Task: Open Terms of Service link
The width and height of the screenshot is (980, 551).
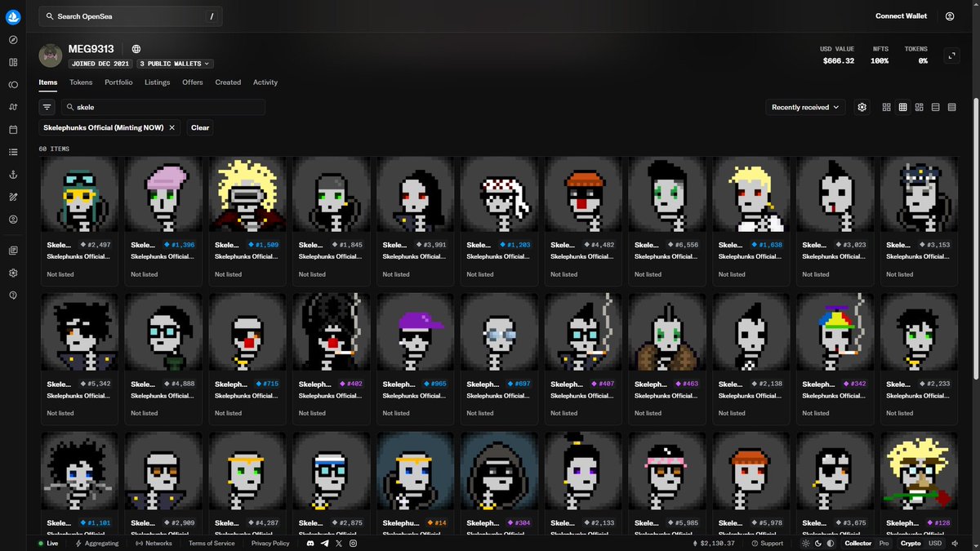Action: click(212, 543)
